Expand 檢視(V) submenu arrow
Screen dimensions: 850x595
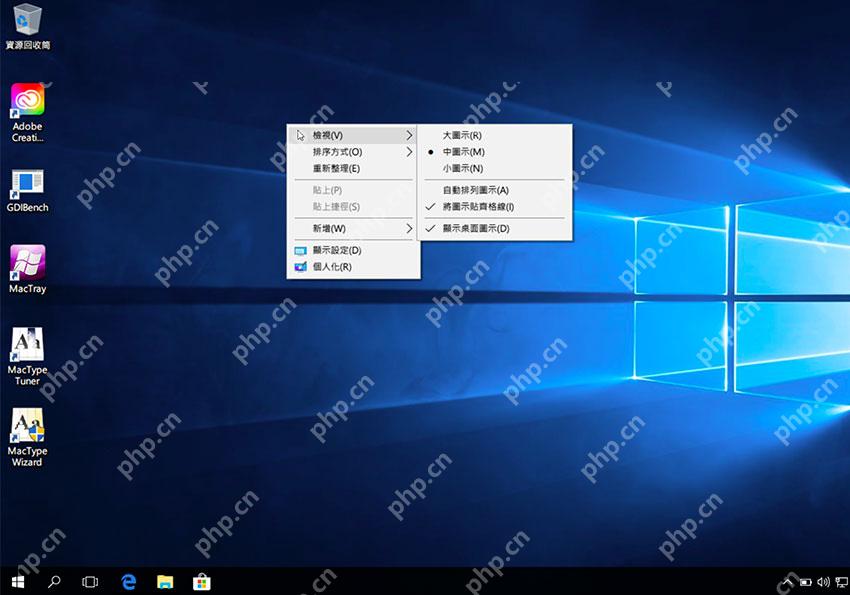409,135
